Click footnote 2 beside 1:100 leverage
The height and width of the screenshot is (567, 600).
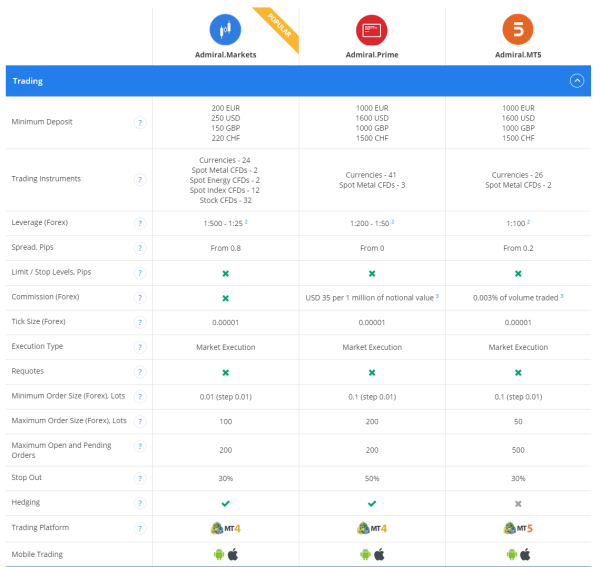coord(528,222)
